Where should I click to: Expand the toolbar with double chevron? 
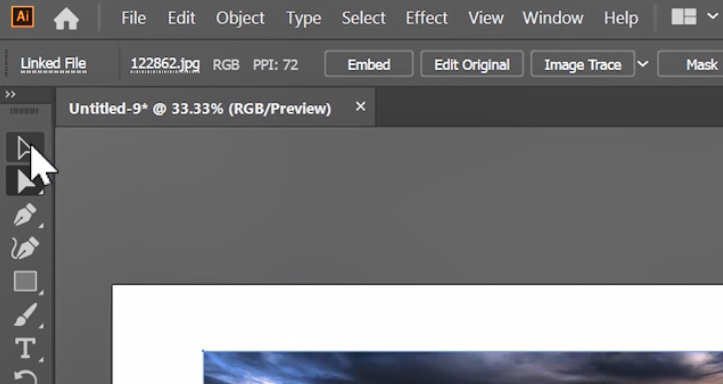tap(10, 95)
